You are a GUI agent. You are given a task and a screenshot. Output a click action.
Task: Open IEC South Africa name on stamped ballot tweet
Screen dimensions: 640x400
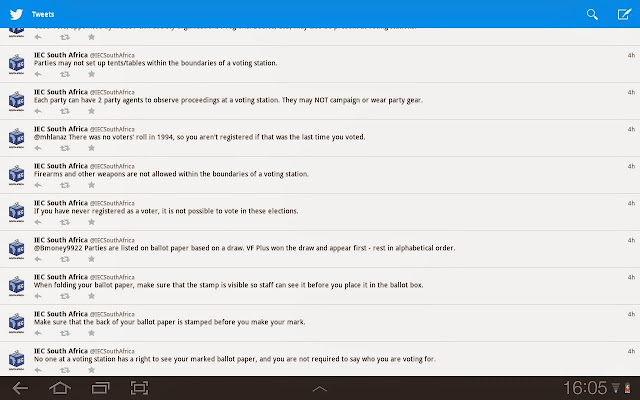tap(61, 314)
